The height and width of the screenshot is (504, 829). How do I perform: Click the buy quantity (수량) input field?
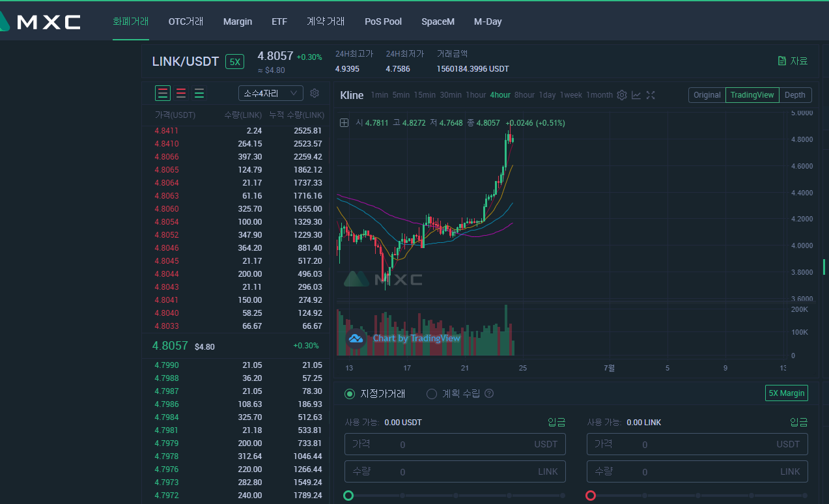point(455,471)
